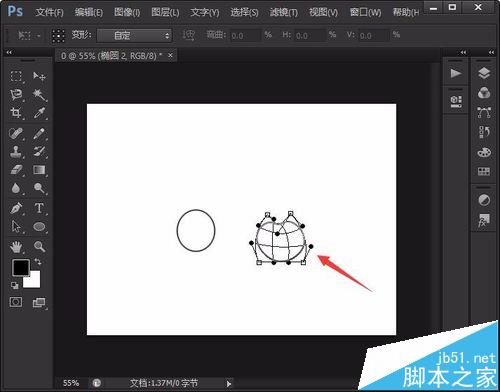Select the Clone Stamp tool
500x392 pixels.
(16, 152)
